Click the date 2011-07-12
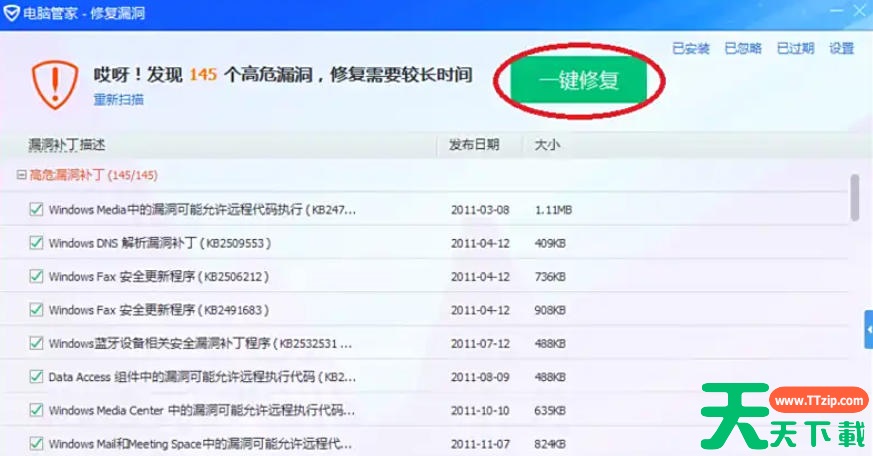 pos(480,344)
